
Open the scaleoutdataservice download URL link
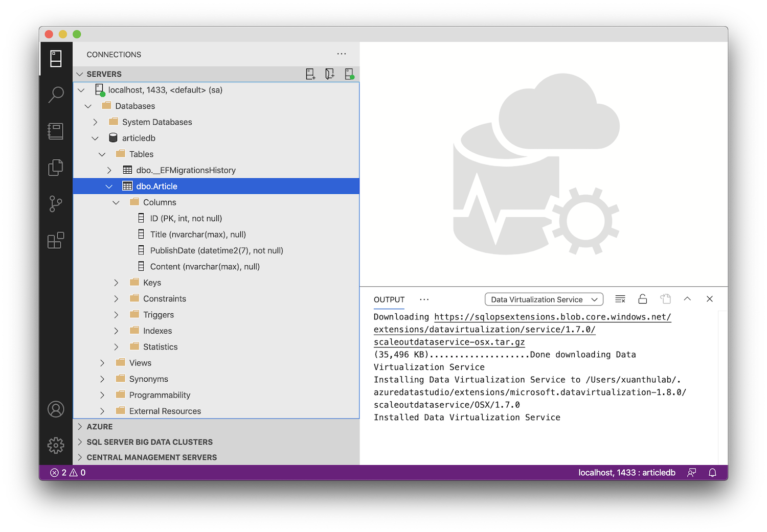pyautogui.click(x=522, y=330)
